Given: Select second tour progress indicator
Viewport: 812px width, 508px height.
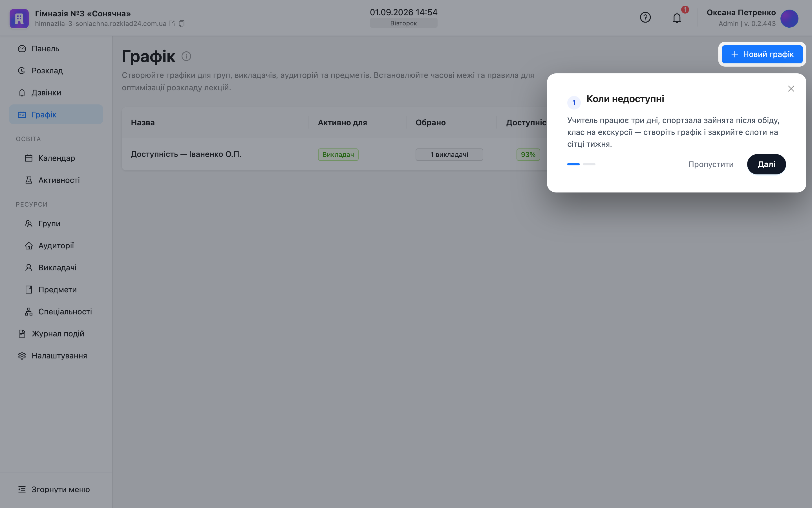Looking at the screenshot, I should (x=589, y=164).
